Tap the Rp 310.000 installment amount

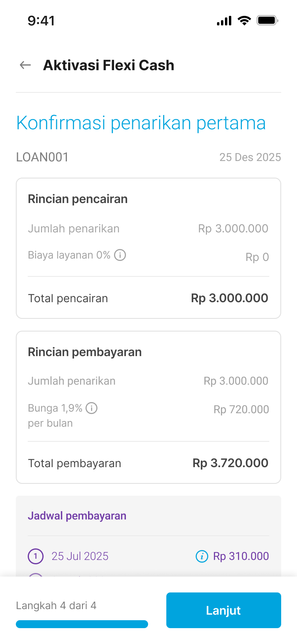click(241, 556)
